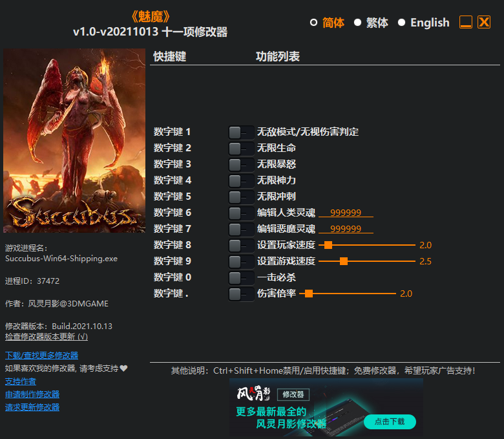Image resolution: width=504 pixels, height=439 pixels.
Task: Click Succubus-Win64-Shipping.exe process name
Action: 61,259
